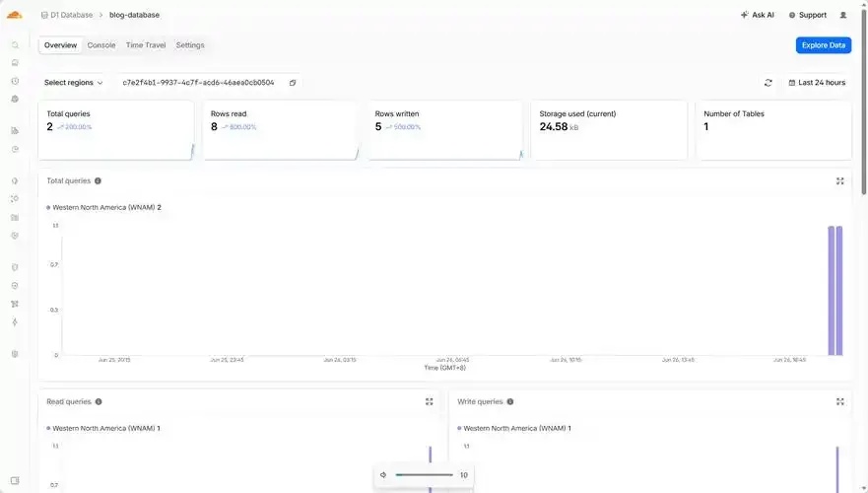This screenshot has height=493, width=868.
Task: Click volume level value 10
Action: click(464, 474)
